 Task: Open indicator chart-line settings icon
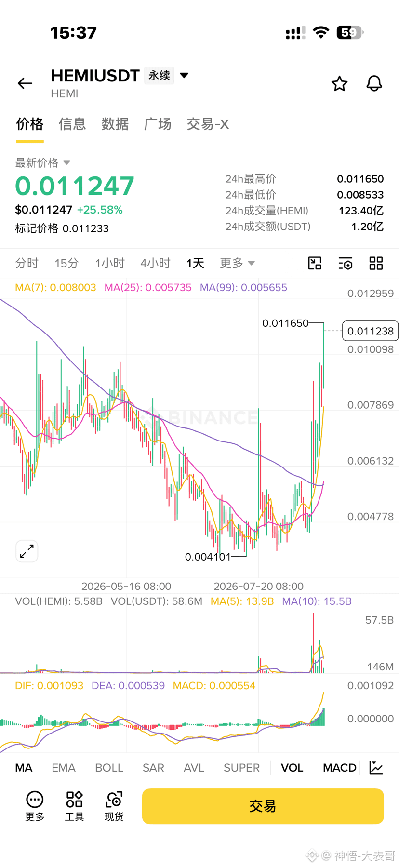click(376, 767)
